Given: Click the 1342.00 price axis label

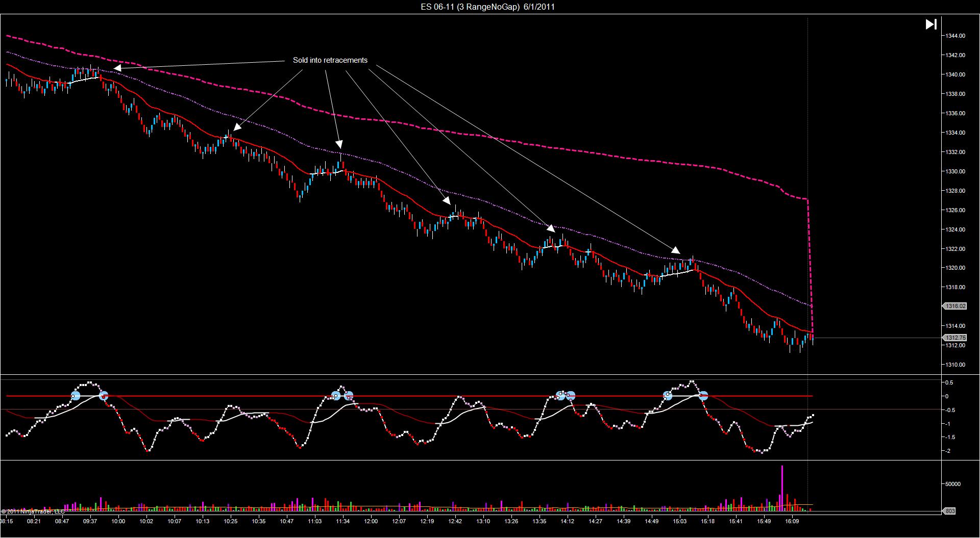Looking at the screenshot, I should (x=955, y=55).
